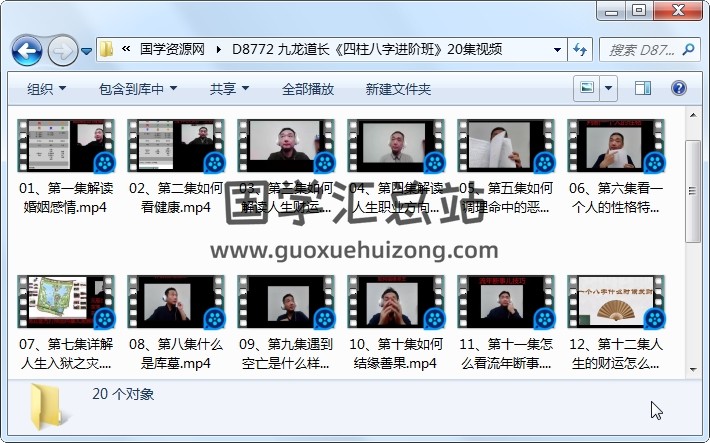The image size is (710, 443).
Task: Close the Explorer window
Action: (x=678, y=10)
